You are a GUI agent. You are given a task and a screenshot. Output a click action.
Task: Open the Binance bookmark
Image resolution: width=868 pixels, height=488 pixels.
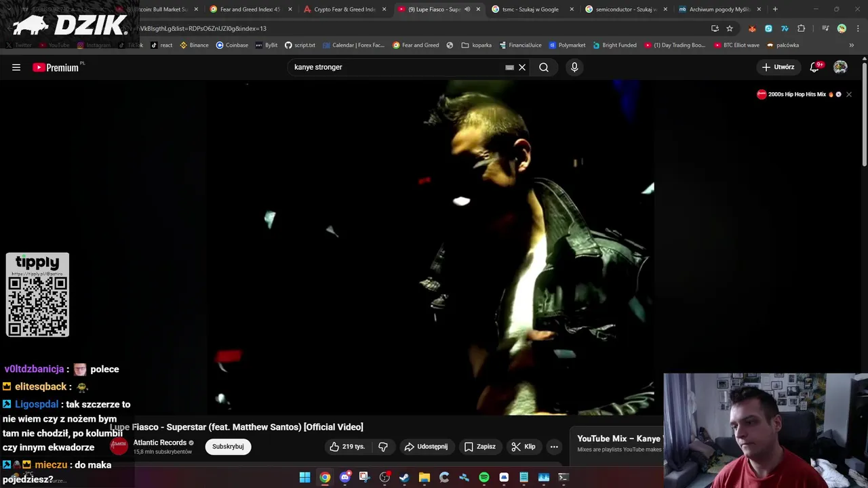(x=194, y=45)
